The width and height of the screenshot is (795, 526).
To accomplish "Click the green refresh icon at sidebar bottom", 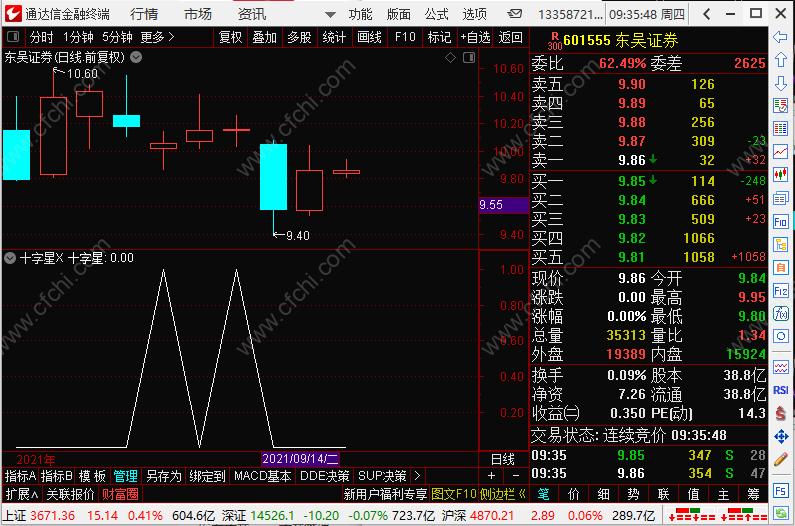I will click(780, 514).
